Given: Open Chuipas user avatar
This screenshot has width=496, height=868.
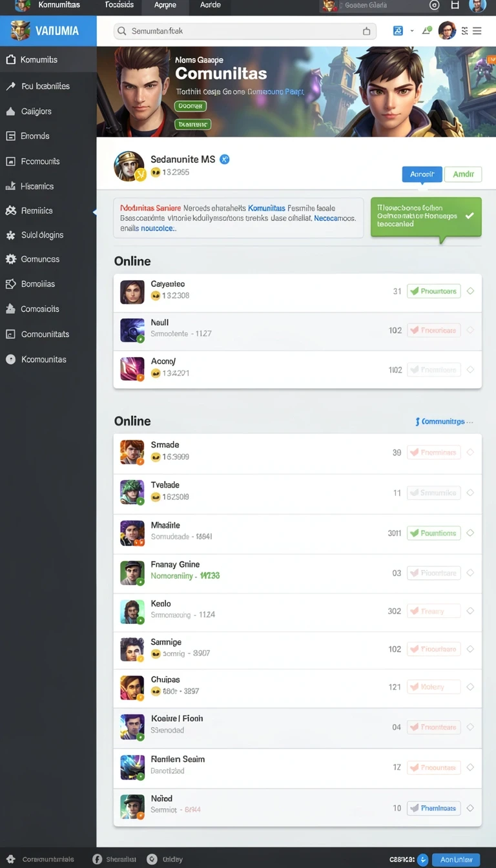Looking at the screenshot, I should click(132, 687).
